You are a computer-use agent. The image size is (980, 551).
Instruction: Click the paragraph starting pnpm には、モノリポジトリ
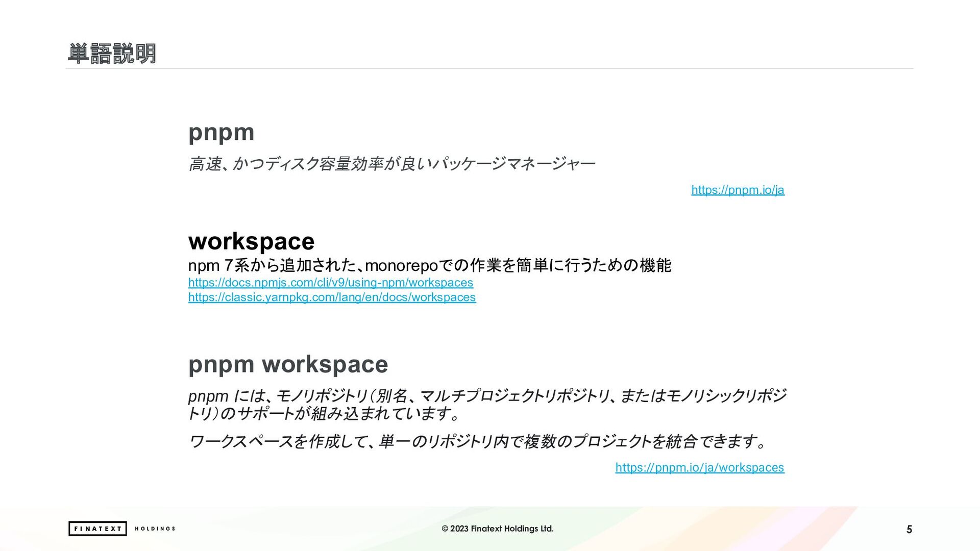tap(487, 404)
